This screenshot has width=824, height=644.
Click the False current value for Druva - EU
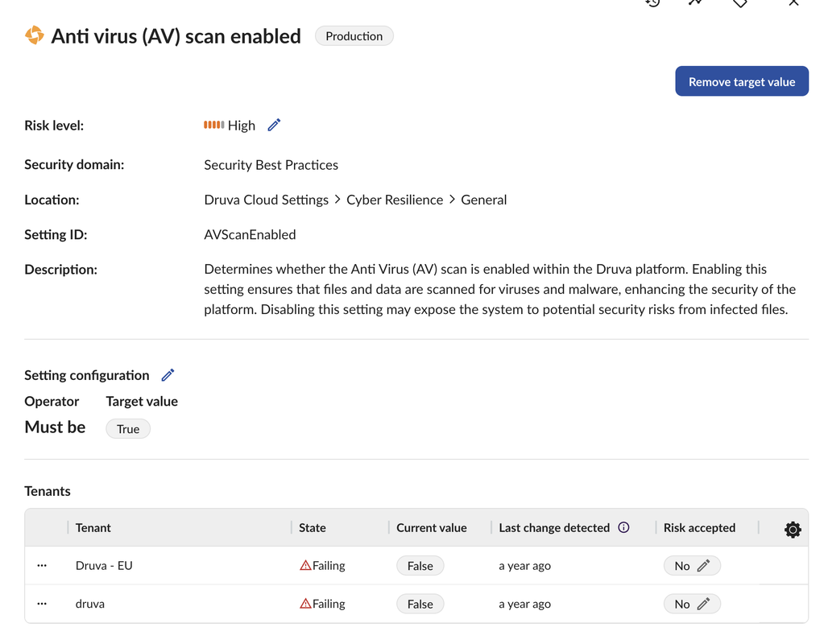420,566
